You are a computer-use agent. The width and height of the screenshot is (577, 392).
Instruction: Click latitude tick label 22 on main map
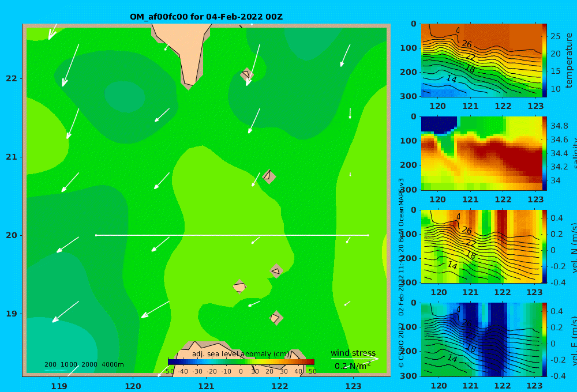[12, 79]
